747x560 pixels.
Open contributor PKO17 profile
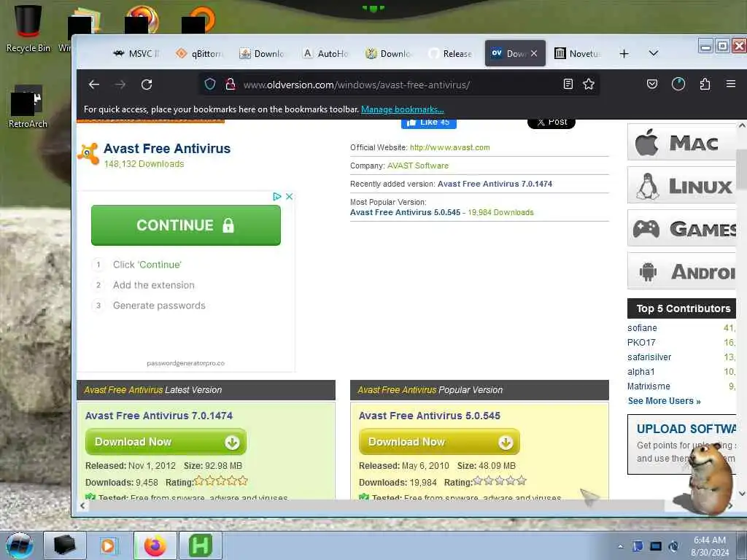click(x=641, y=343)
